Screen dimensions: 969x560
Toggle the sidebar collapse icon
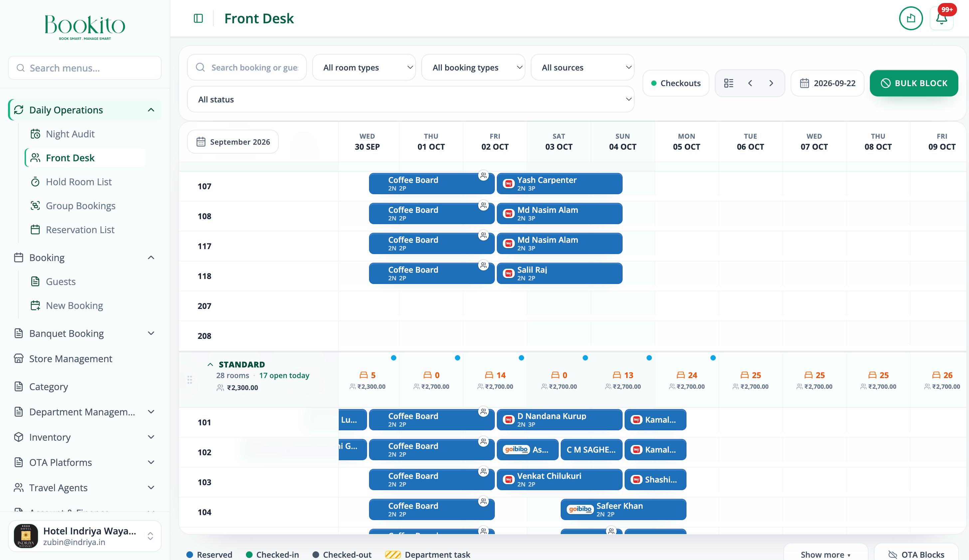click(198, 18)
